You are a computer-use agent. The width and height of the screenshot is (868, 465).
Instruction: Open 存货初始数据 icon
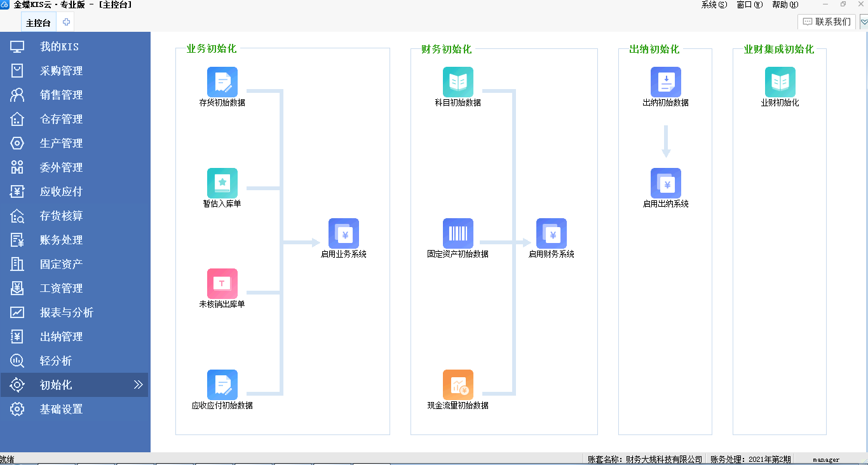coord(222,82)
